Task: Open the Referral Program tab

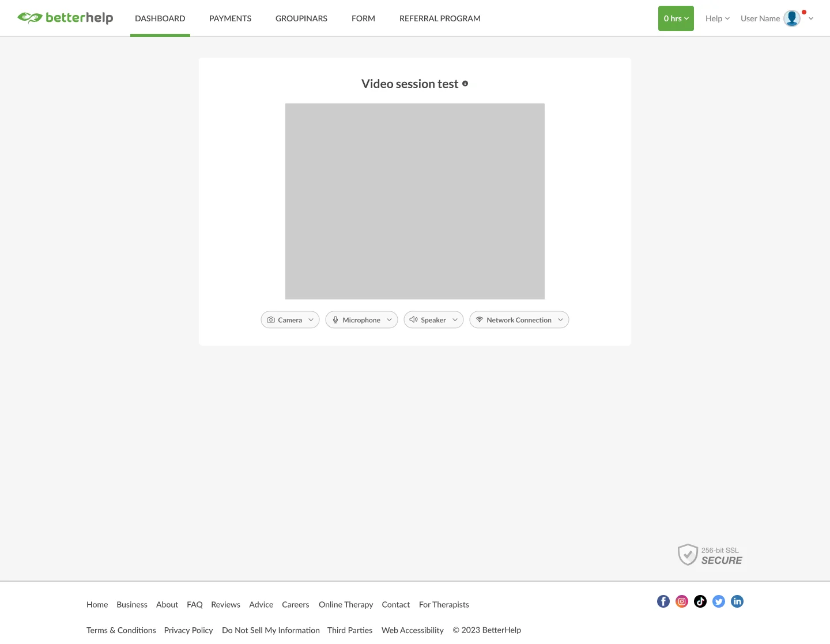Action: tap(440, 18)
